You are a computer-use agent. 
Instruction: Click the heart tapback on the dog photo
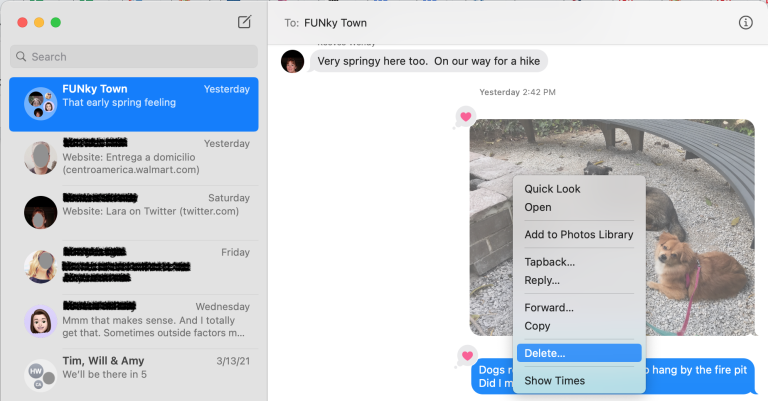point(465,117)
